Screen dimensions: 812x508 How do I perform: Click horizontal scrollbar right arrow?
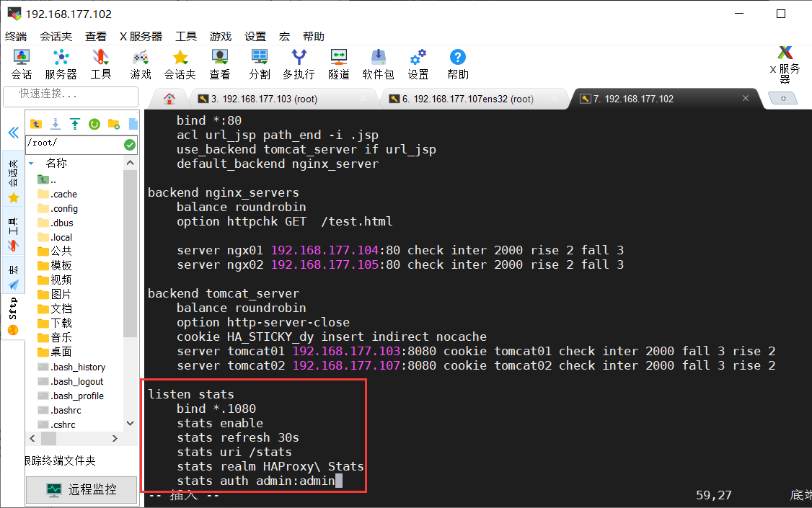115,439
